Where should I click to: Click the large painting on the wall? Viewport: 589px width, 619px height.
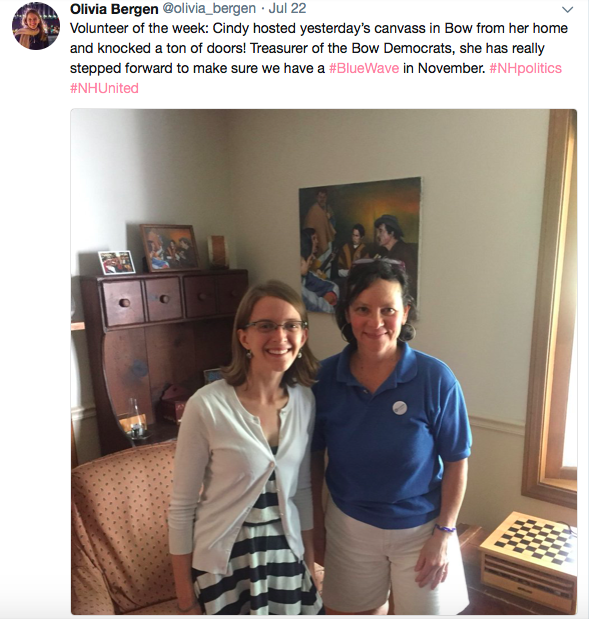point(360,247)
